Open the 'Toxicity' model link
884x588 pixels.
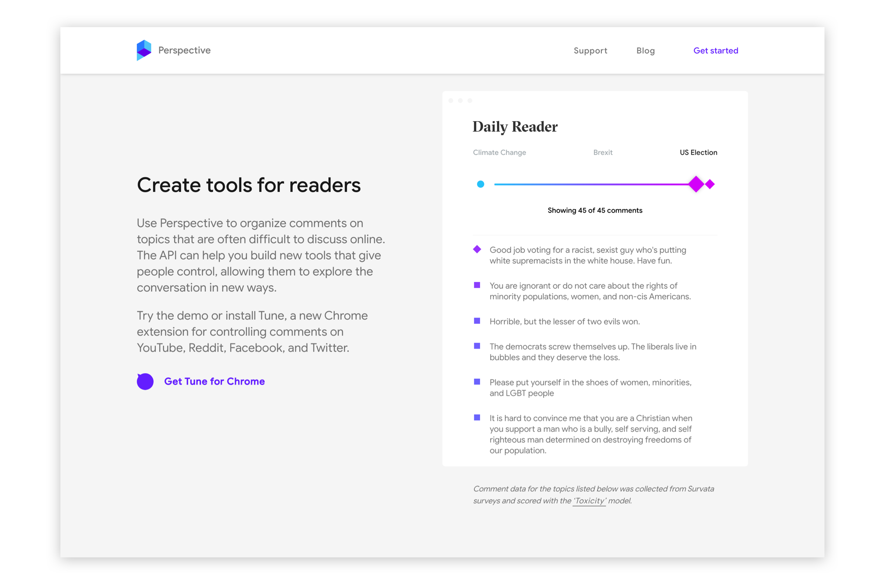[589, 501]
